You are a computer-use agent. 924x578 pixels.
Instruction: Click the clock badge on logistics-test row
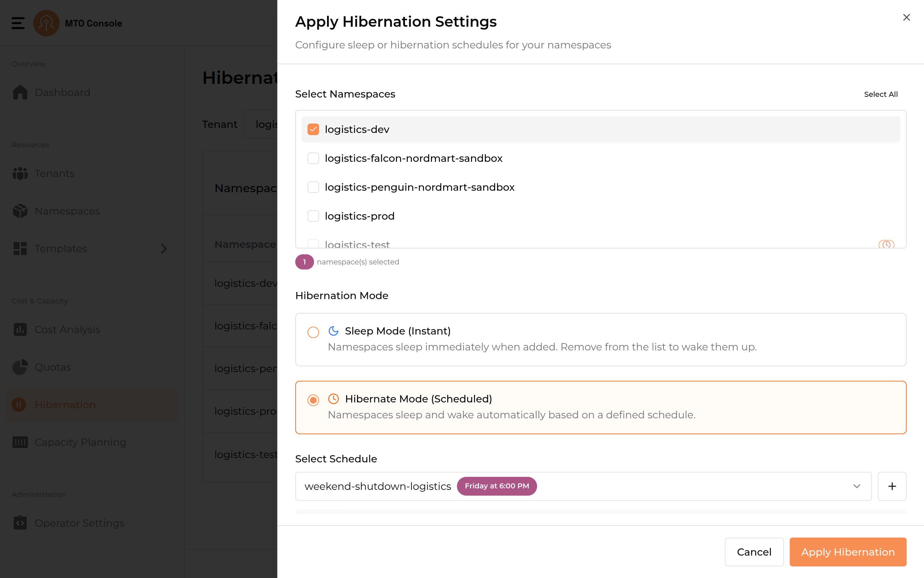886,244
